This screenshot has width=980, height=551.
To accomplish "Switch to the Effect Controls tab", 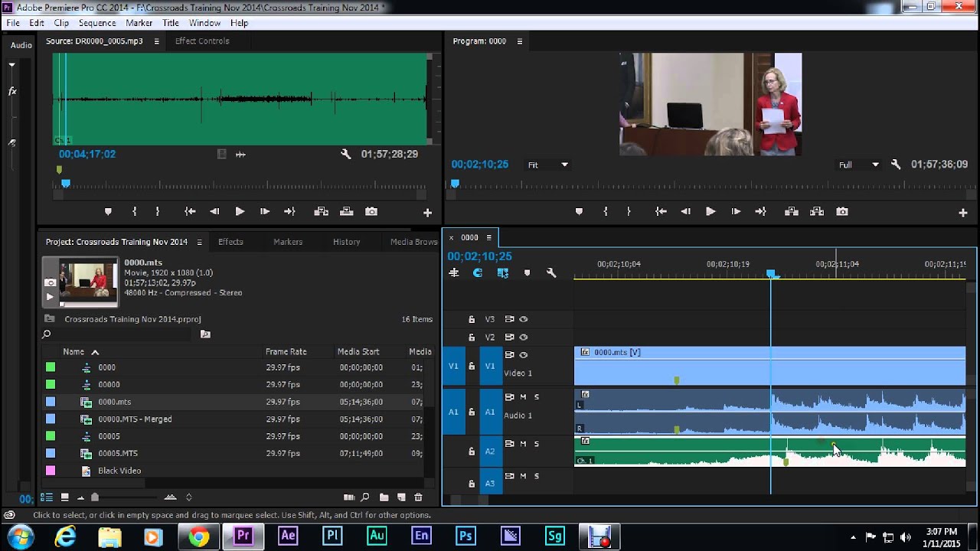I will pyautogui.click(x=202, y=41).
